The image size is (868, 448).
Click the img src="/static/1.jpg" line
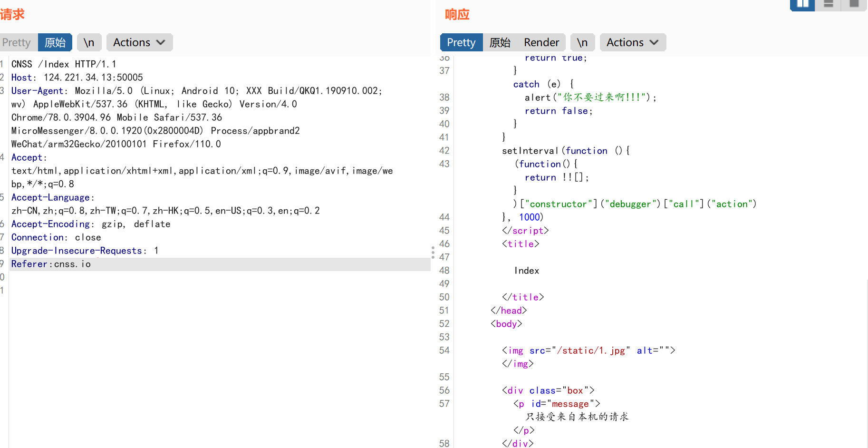coord(588,351)
